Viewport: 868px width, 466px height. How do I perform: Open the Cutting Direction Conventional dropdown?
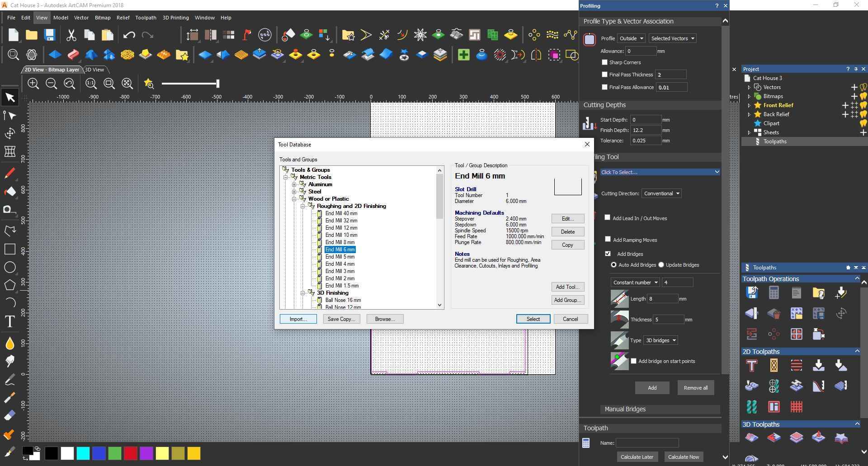[x=661, y=193]
